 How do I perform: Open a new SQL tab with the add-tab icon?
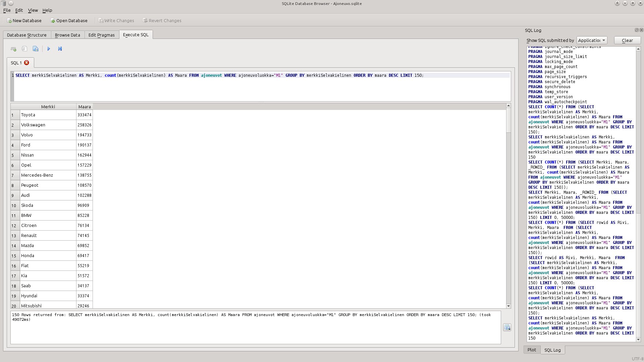click(13, 49)
